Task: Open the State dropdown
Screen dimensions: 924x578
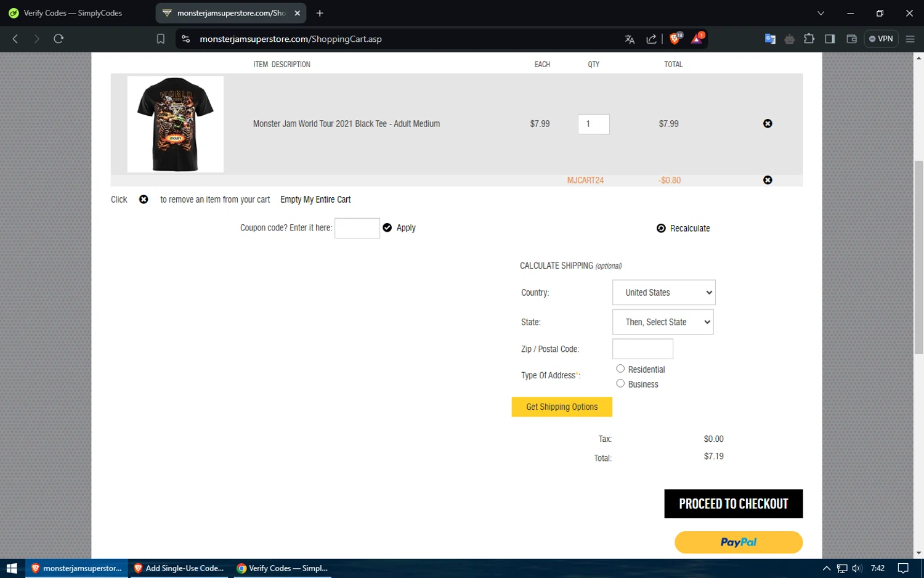Action: click(x=663, y=322)
